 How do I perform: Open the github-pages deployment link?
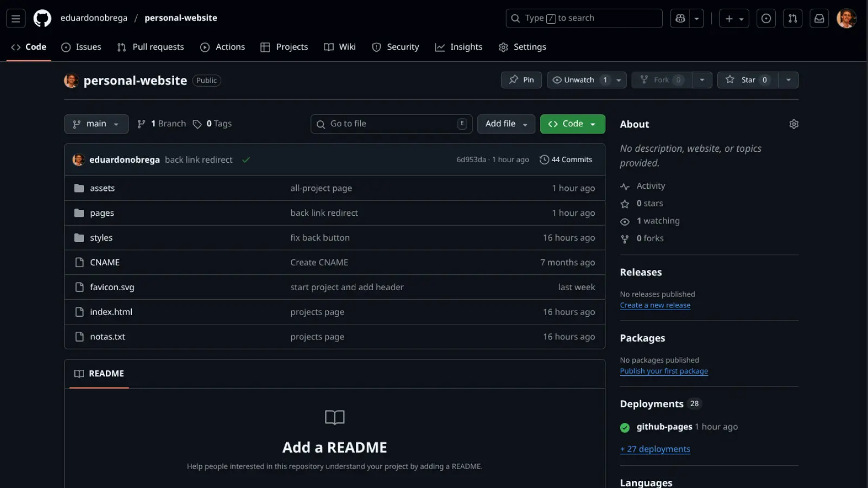point(664,427)
